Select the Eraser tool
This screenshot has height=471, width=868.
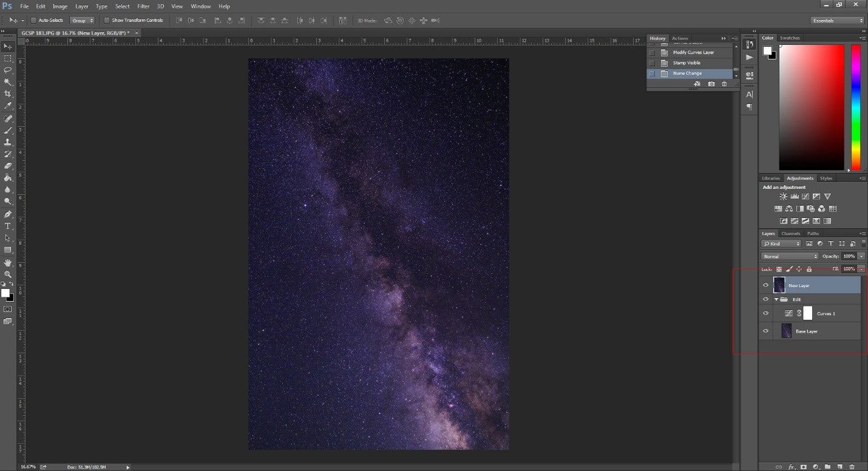tap(8, 166)
